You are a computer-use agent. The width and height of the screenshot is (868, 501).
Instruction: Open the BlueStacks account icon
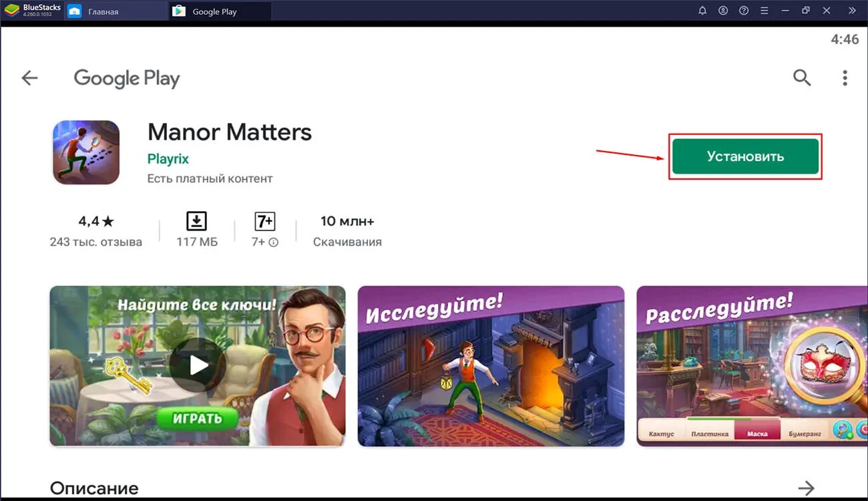[x=723, y=11]
